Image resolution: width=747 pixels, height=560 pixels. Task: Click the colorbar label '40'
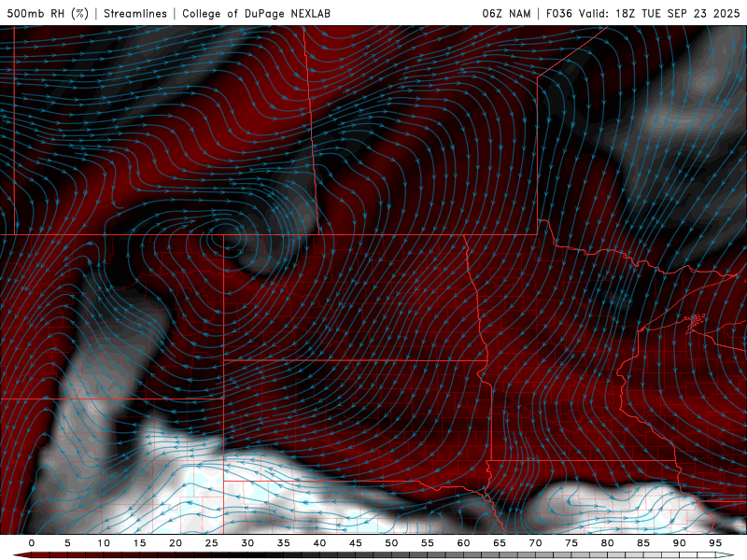[319, 543]
